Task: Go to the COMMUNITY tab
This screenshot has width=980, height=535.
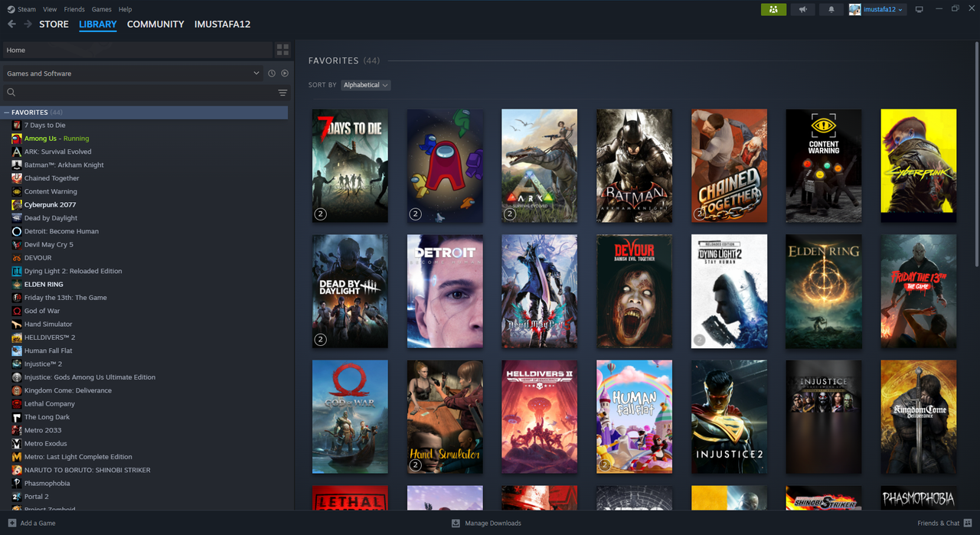Action: point(155,24)
